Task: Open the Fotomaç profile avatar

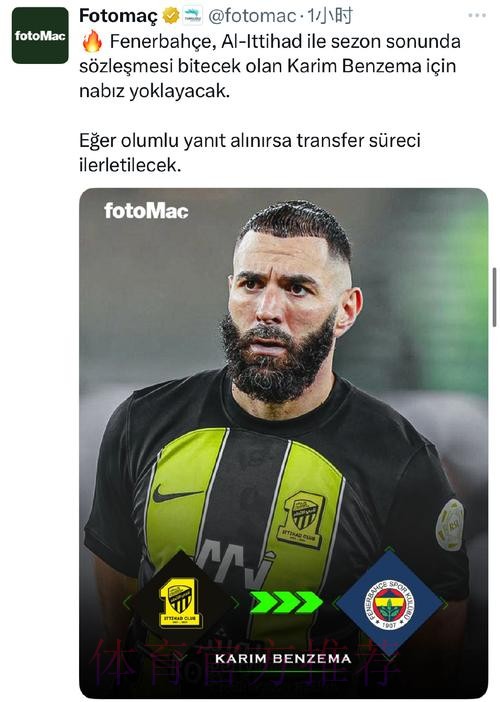Action: tap(40, 35)
